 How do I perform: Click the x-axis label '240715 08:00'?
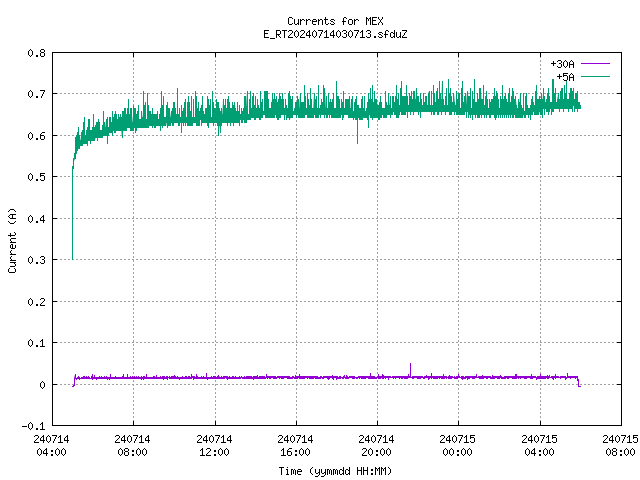tap(620, 445)
